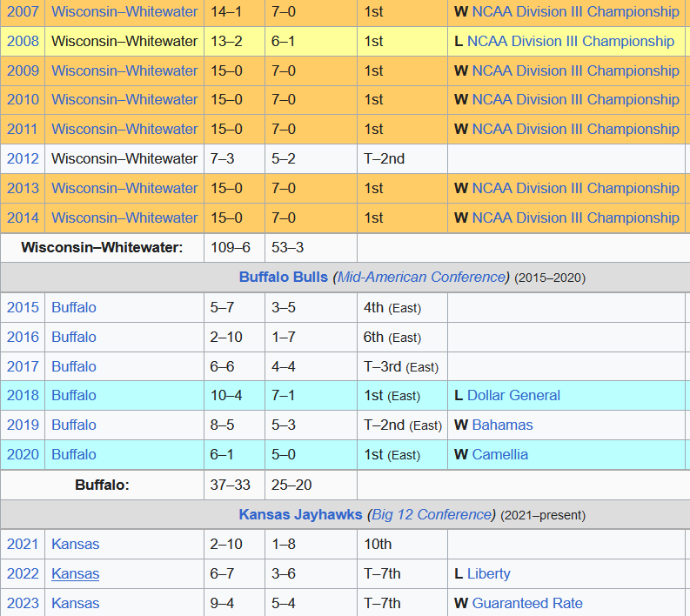690x616 pixels.
Task: Select the 2023 Kansas record 9–4
Action: click(222, 603)
